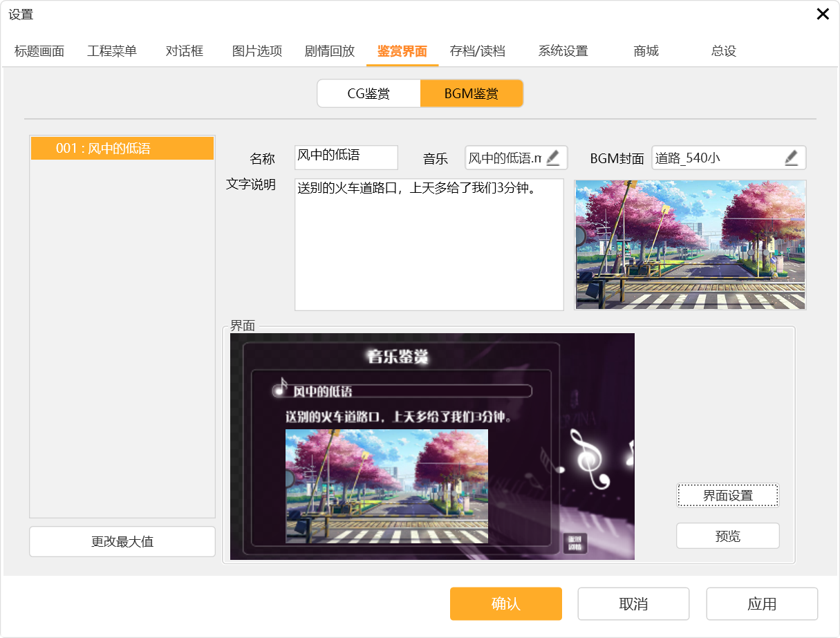The height and width of the screenshot is (638, 840).
Task: Click the 名称 input field
Action: coord(346,157)
